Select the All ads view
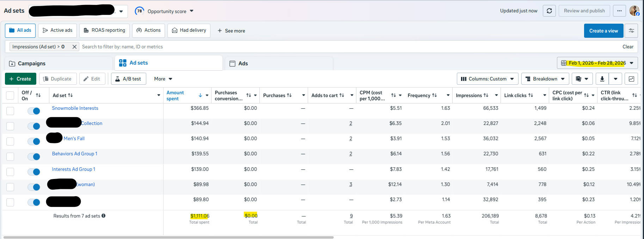 pyautogui.click(x=20, y=30)
